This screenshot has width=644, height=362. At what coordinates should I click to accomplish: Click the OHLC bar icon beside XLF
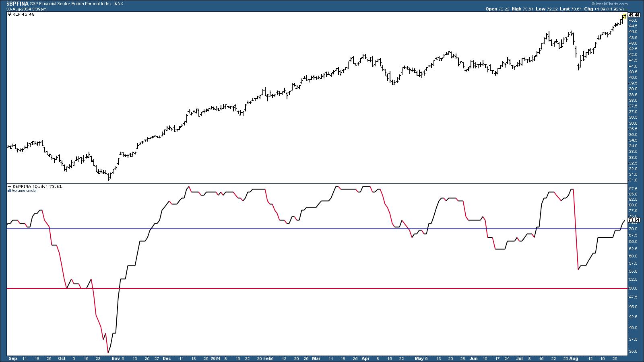pos(9,14)
